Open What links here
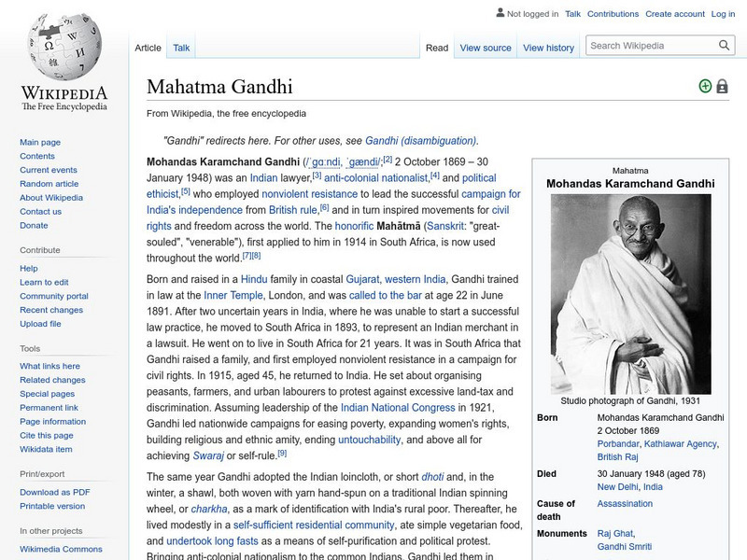This screenshot has height=560, width=747. 49,366
